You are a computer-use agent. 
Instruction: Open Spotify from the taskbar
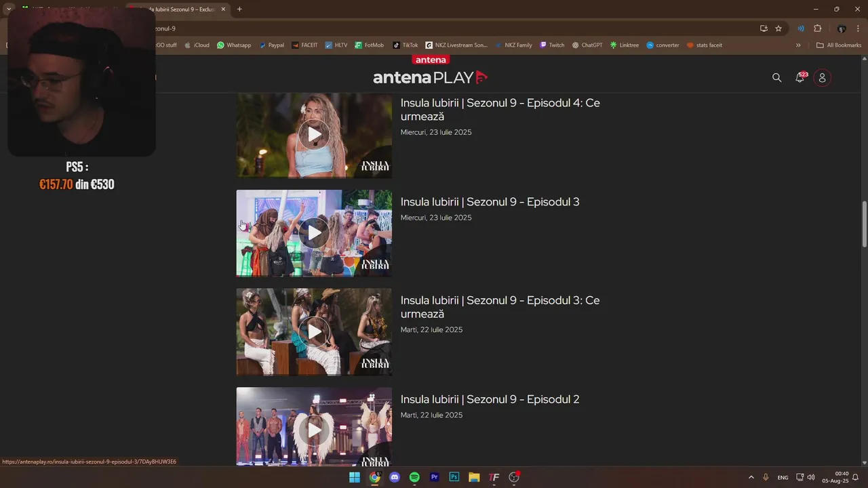click(414, 477)
